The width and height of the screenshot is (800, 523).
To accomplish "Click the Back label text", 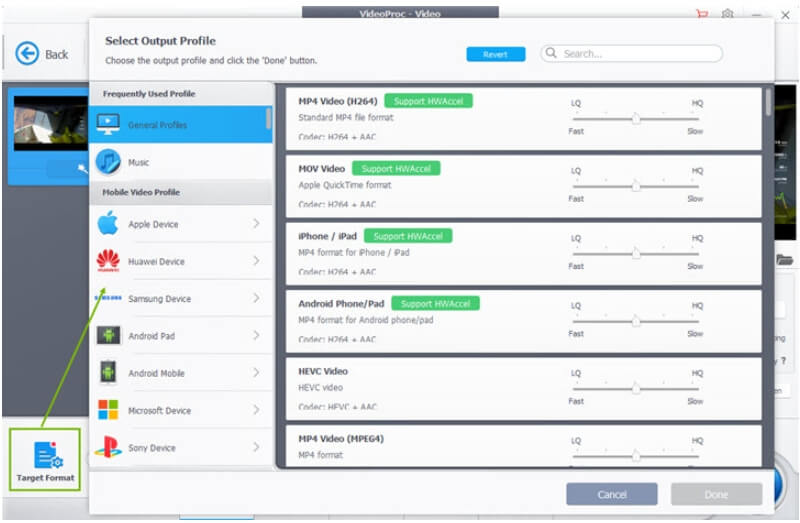I will click(x=57, y=54).
